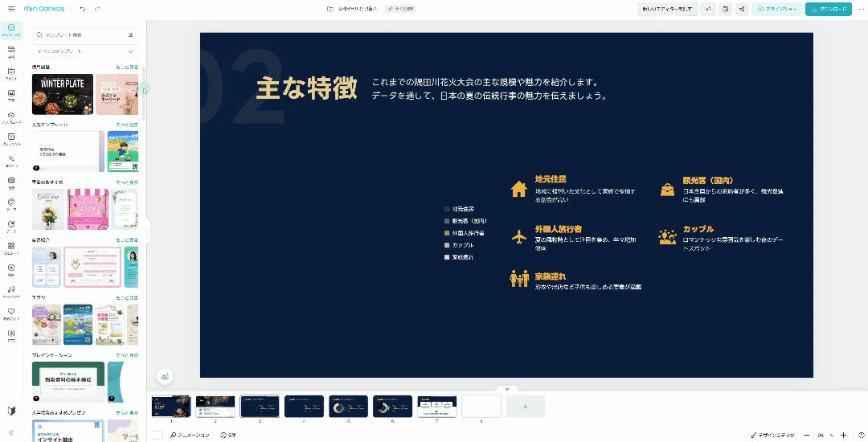
Task: Select slide thumbnail 7 with white cards
Action: (436, 407)
